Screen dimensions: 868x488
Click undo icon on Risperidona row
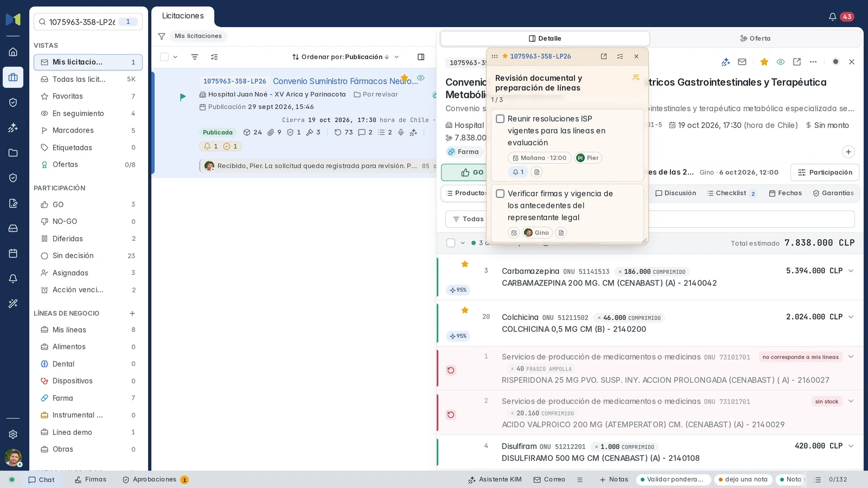click(x=451, y=370)
